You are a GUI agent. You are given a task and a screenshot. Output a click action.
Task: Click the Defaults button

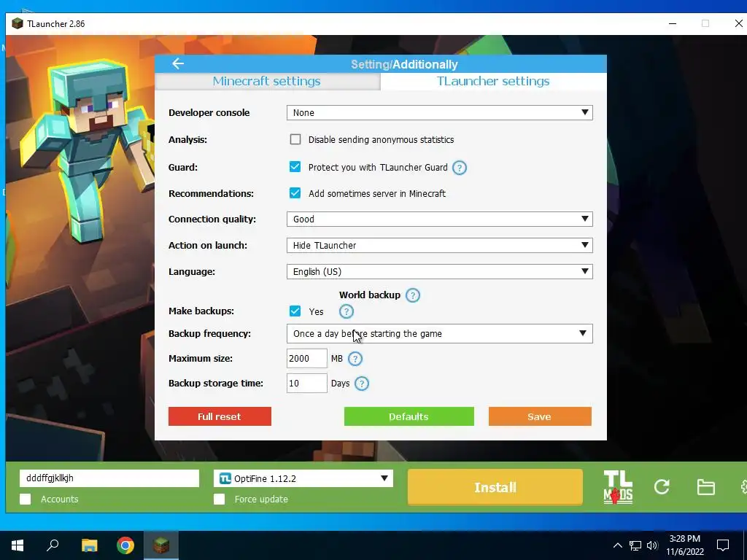click(409, 416)
